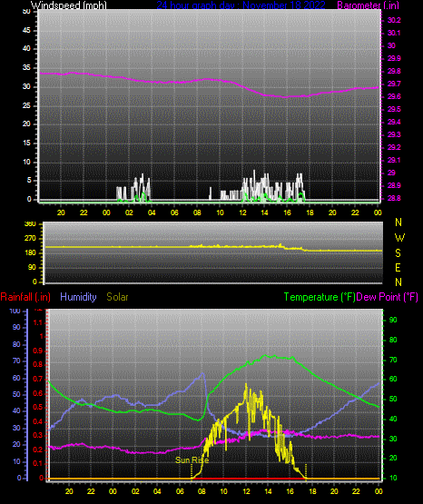This screenshot has height=504, width=423.
Task: Click the 'Rainfall (.in)' legend label
Action: [25, 297]
